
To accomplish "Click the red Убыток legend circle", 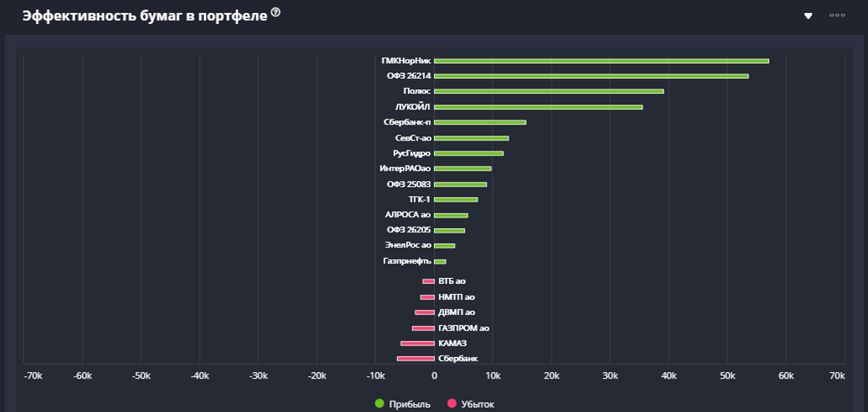I will click(452, 403).
